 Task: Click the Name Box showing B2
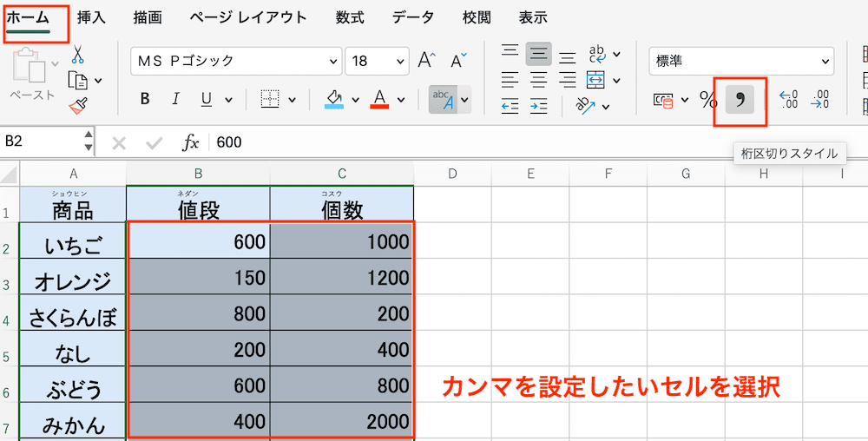(39, 142)
